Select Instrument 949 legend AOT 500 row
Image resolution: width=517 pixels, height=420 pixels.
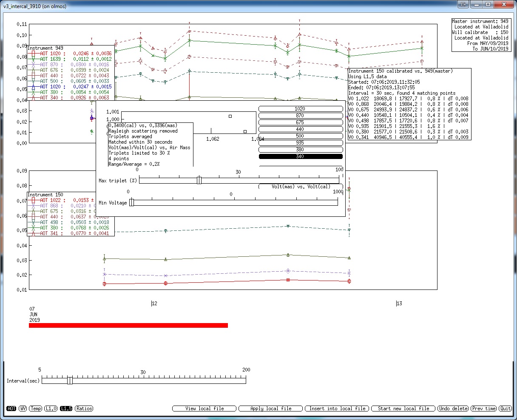point(71,81)
